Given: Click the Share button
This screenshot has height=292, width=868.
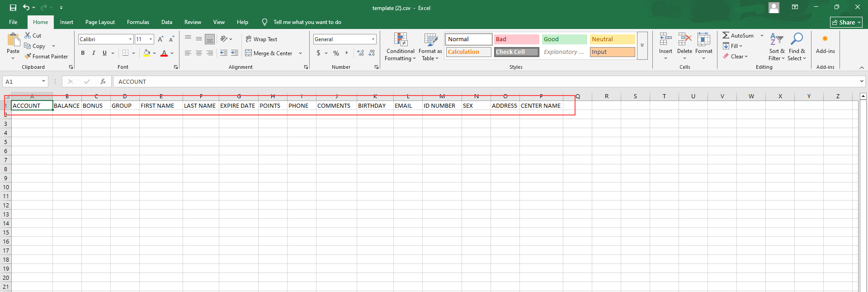Looking at the screenshot, I should click(846, 22).
